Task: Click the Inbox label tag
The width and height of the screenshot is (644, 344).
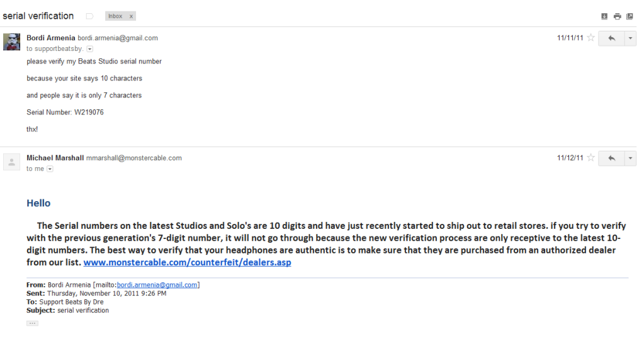Action: (x=115, y=16)
